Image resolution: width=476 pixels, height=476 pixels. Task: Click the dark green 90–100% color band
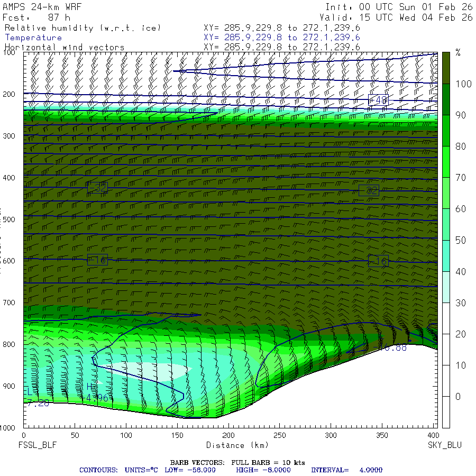[x=446, y=99]
